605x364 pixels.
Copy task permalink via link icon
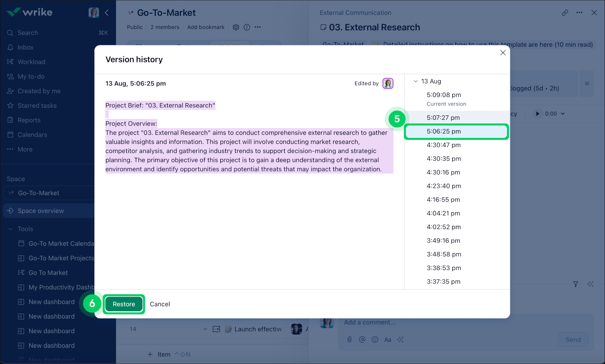(565, 13)
